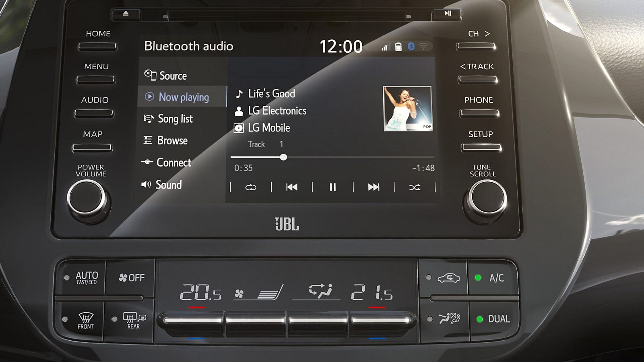Tap the battery status icon

click(398, 47)
